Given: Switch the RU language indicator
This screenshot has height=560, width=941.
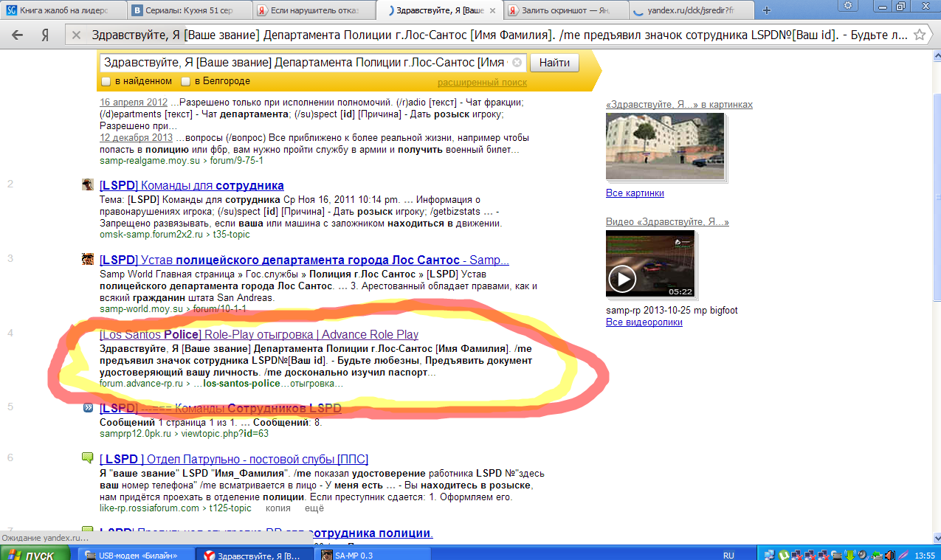Looking at the screenshot, I should (728, 555).
